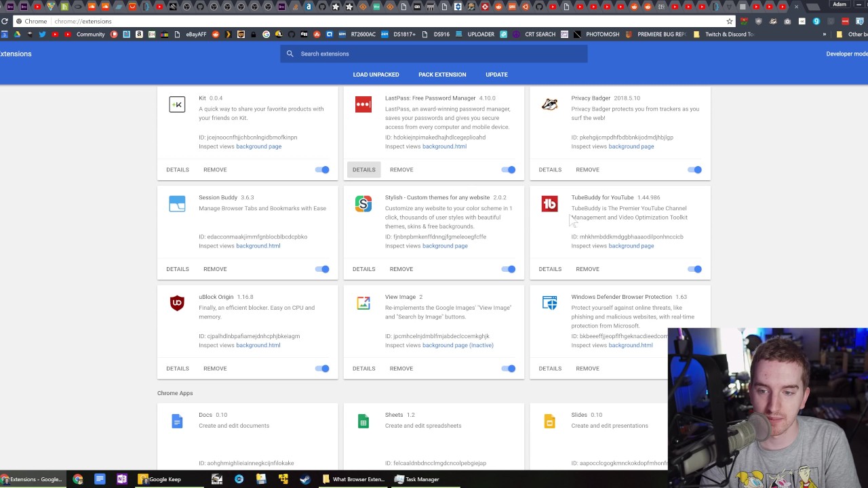Disable the Kit extension toggle
This screenshot has height=488, width=868.
[x=323, y=169]
